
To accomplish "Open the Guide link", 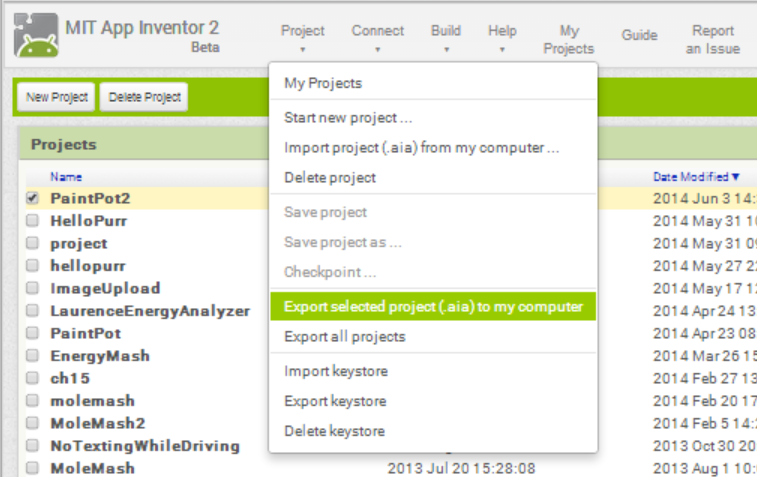I will 639,35.
